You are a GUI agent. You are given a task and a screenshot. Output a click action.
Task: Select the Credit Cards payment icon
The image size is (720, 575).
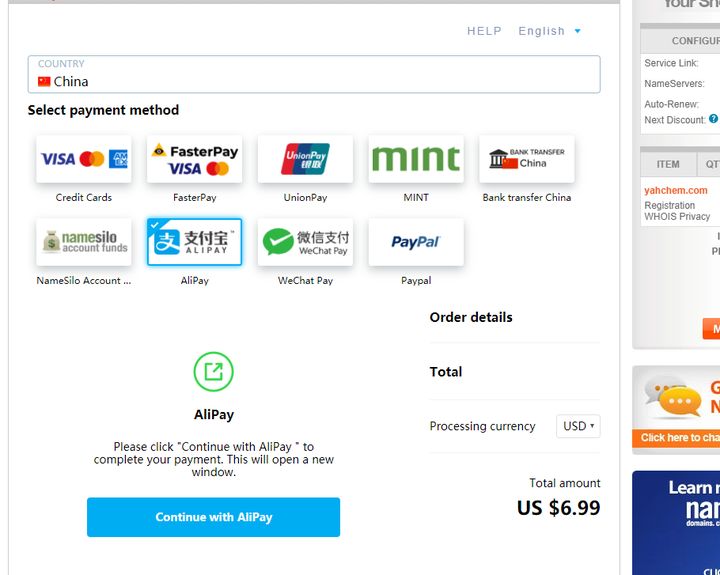[x=84, y=159]
